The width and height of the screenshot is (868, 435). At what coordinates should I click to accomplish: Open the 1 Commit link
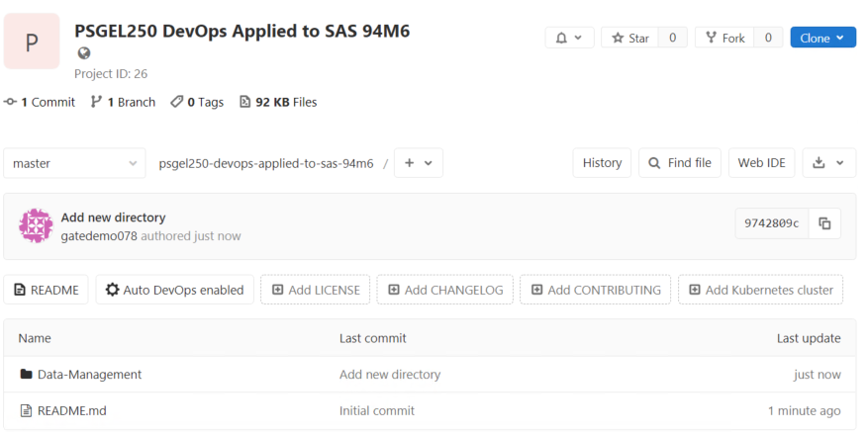click(40, 102)
